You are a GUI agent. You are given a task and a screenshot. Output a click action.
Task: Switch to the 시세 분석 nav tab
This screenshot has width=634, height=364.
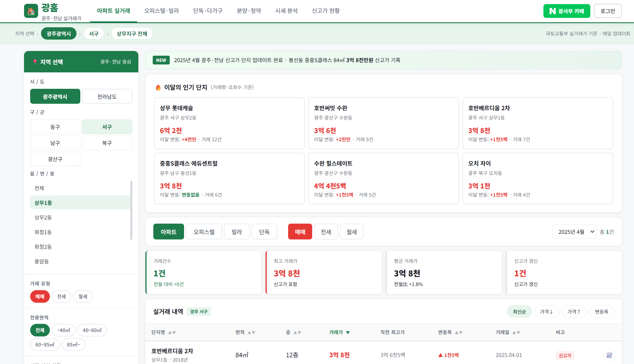pyautogui.click(x=286, y=11)
